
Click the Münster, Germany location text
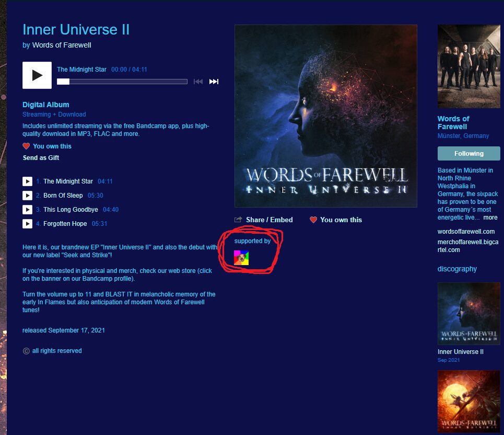click(x=463, y=136)
